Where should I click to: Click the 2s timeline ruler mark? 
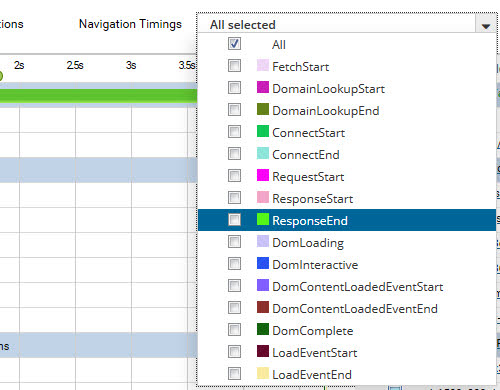click(x=19, y=65)
